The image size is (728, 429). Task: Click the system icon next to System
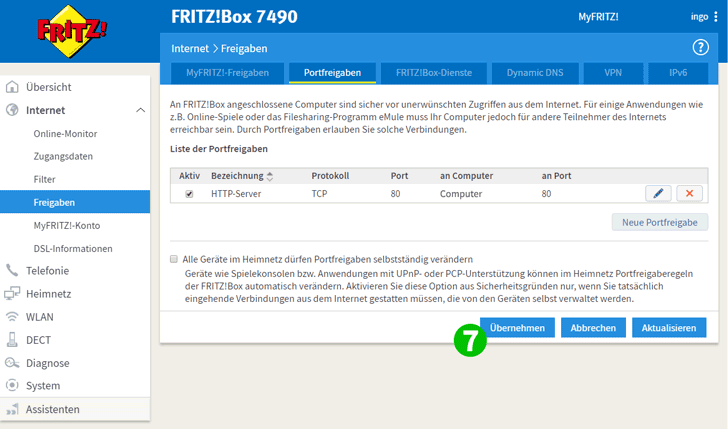click(12, 385)
